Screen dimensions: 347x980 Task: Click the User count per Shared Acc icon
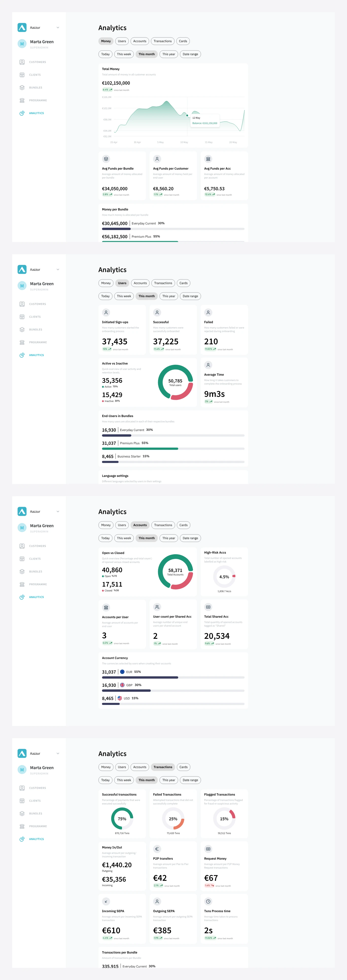pyautogui.click(x=157, y=607)
